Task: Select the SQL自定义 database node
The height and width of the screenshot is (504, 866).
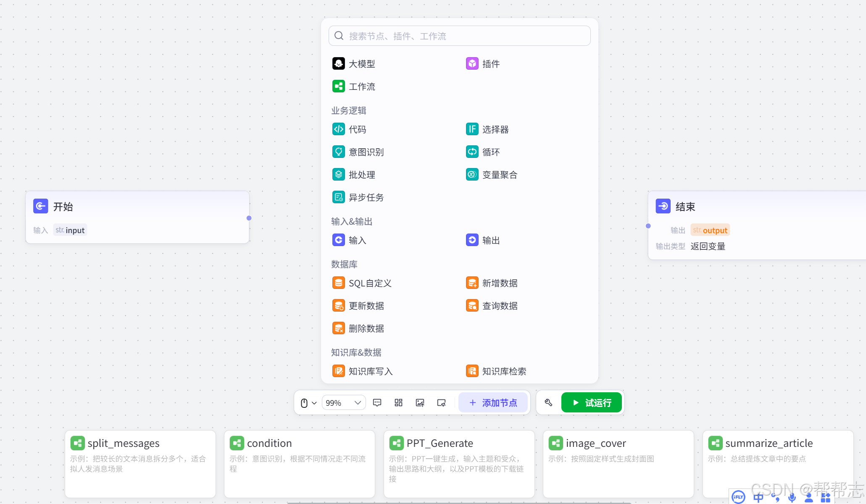Action: [x=362, y=283]
